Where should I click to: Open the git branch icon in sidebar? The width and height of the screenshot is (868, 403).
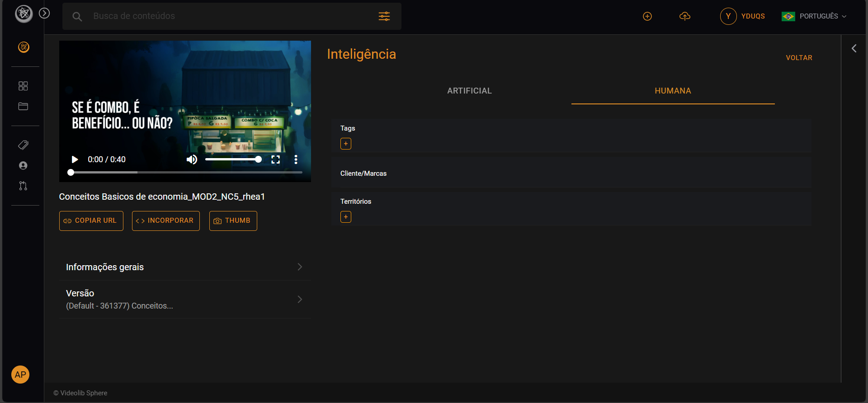pyautogui.click(x=23, y=186)
